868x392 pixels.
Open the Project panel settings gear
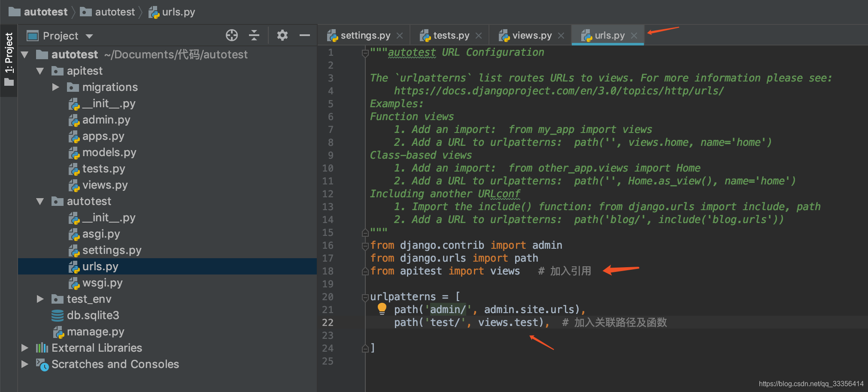[x=282, y=35]
